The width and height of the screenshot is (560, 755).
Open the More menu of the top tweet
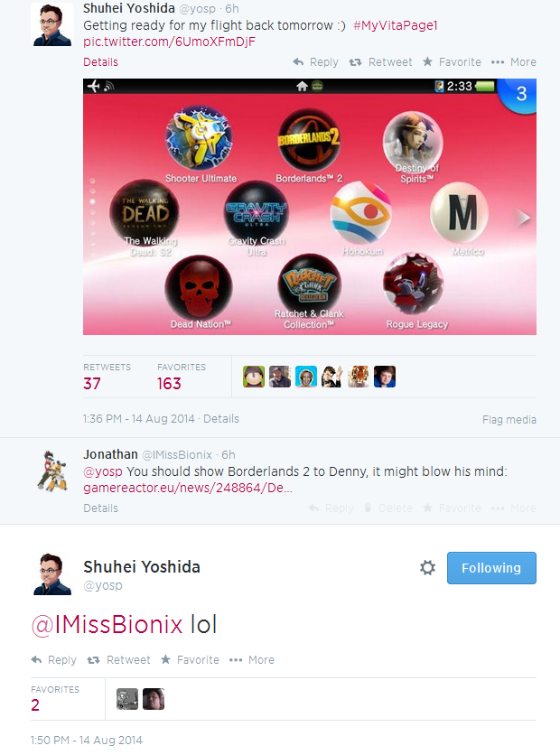click(513, 62)
